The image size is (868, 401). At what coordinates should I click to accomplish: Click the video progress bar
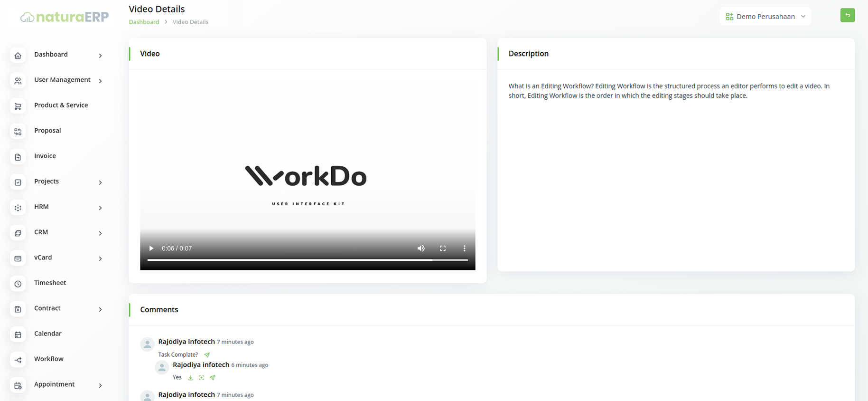coord(308,260)
